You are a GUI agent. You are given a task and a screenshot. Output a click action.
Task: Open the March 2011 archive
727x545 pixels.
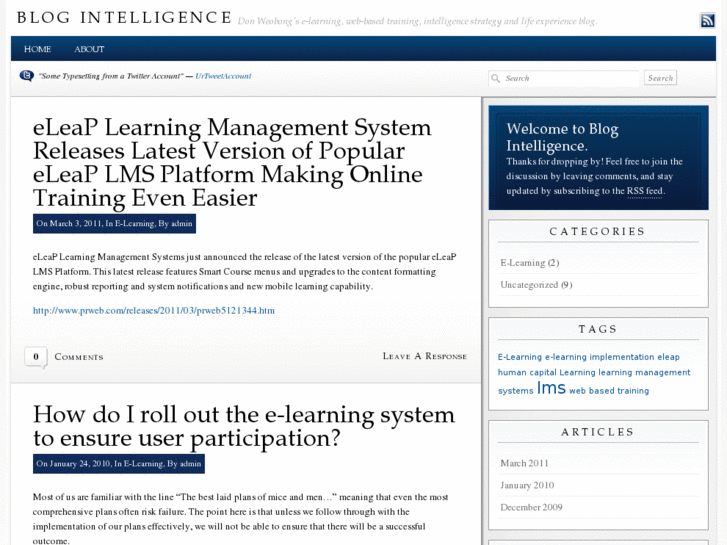click(524, 463)
